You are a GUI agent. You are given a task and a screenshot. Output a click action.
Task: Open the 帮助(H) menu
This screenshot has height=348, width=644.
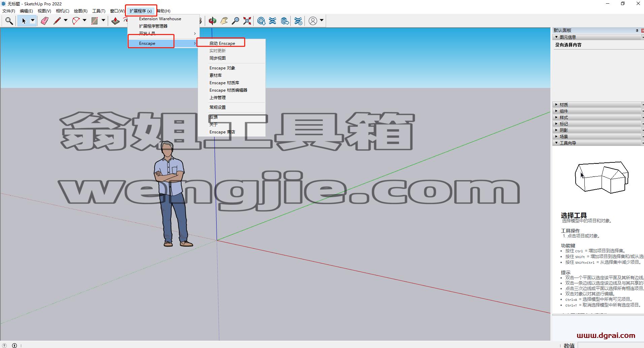[x=164, y=11]
